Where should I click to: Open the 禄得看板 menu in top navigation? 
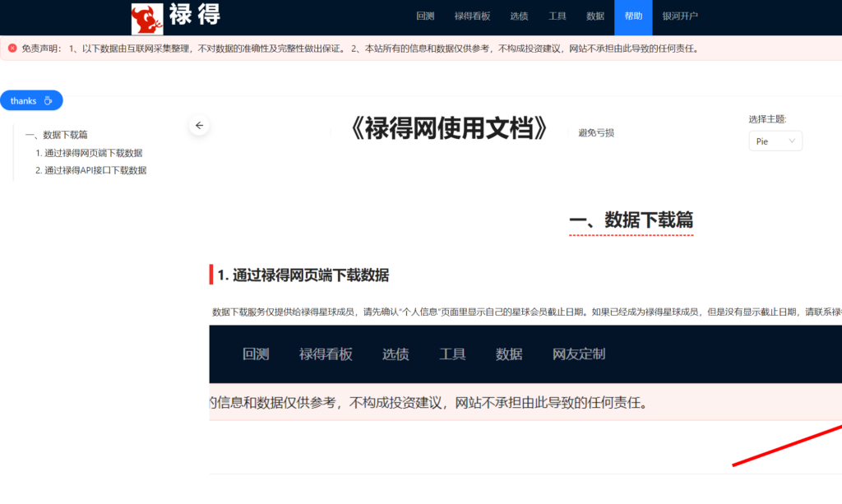[472, 16]
